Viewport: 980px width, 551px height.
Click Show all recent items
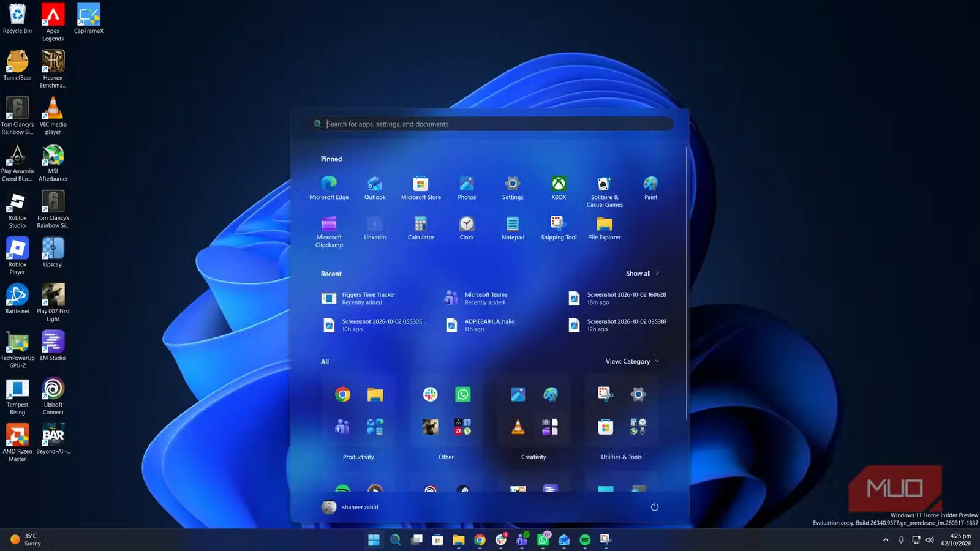[642, 273]
